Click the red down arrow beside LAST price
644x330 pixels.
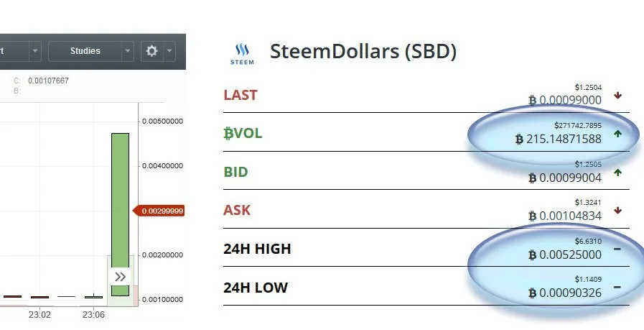617,96
